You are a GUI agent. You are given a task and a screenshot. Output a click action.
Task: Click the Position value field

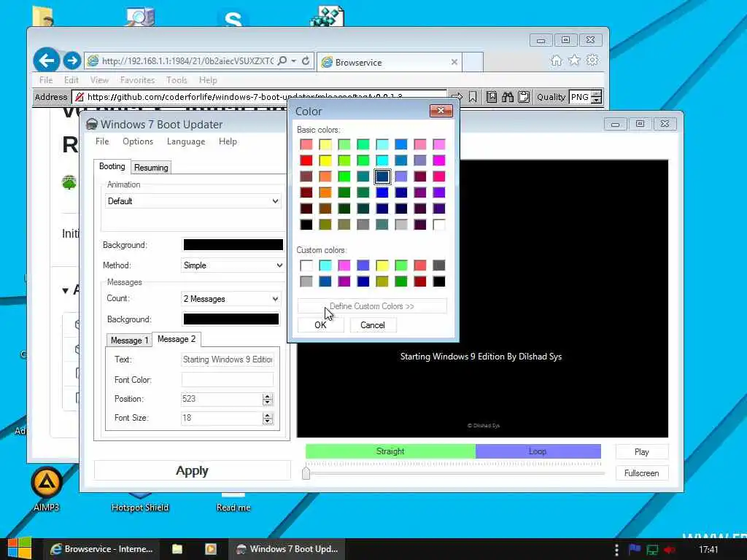222,399
